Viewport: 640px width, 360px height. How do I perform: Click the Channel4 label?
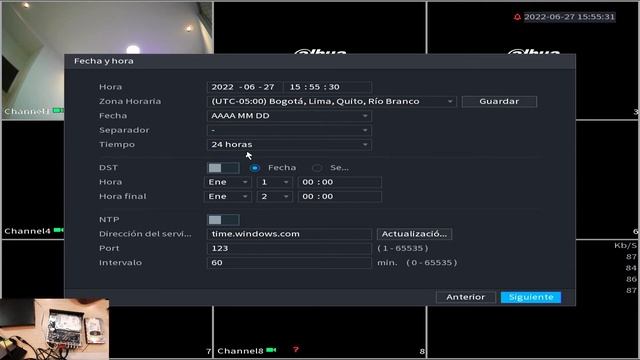point(27,231)
